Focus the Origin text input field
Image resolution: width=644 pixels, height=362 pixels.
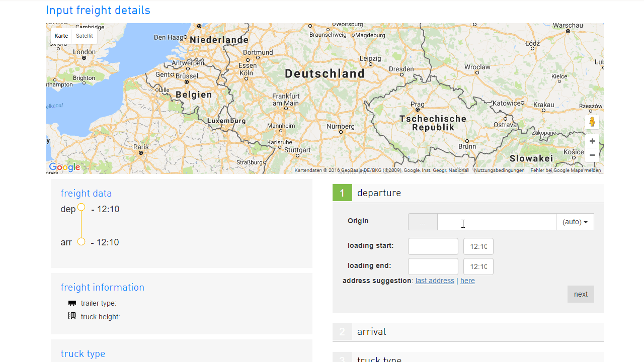click(496, 222)
